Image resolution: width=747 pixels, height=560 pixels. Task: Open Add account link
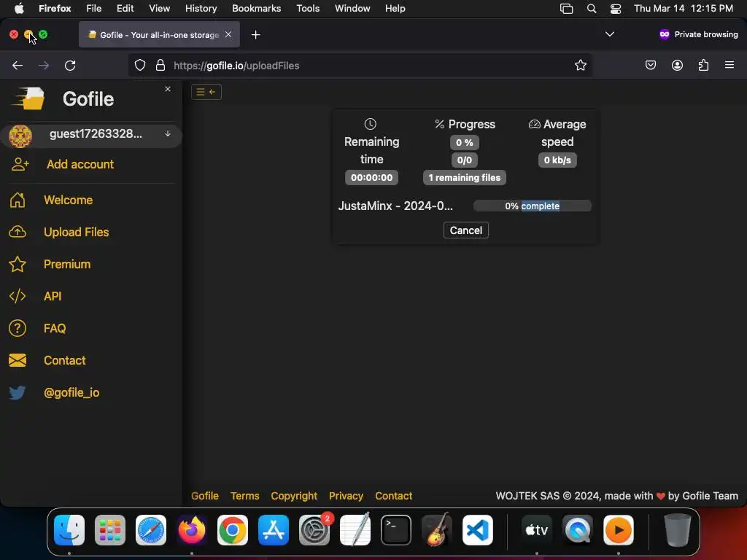(x=80, y=164)
